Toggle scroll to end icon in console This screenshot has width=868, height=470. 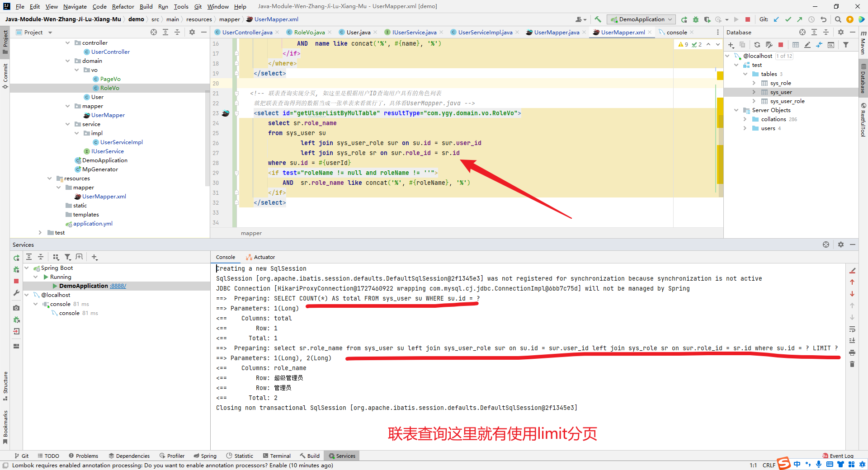point(852,341)
